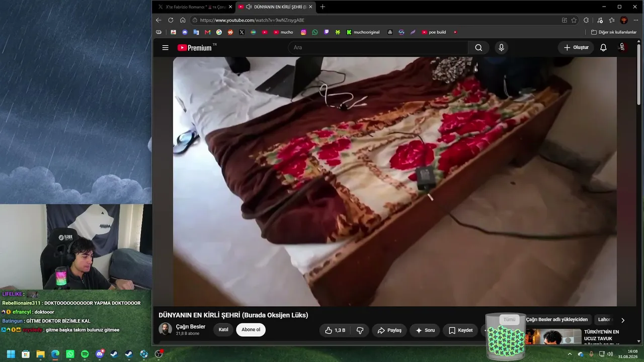Close the DÜNYANIN EN KİRLİ ŞEHRİ tab

tap(310, 7)
